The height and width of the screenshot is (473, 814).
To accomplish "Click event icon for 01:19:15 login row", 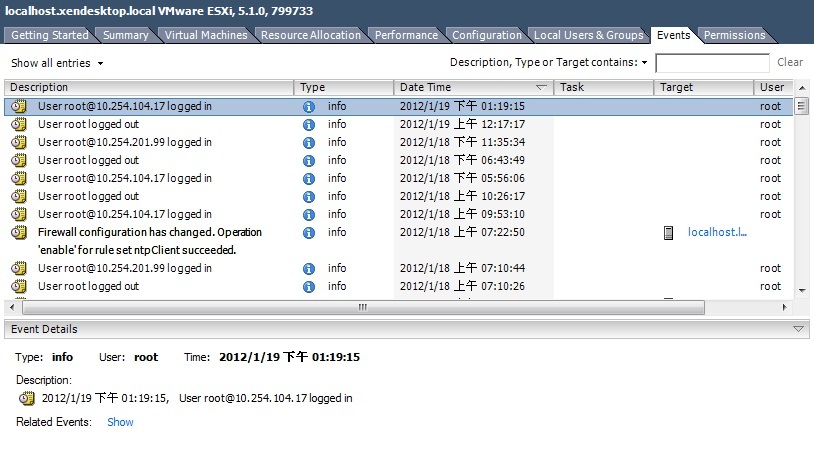I will [x=19, y=106].
